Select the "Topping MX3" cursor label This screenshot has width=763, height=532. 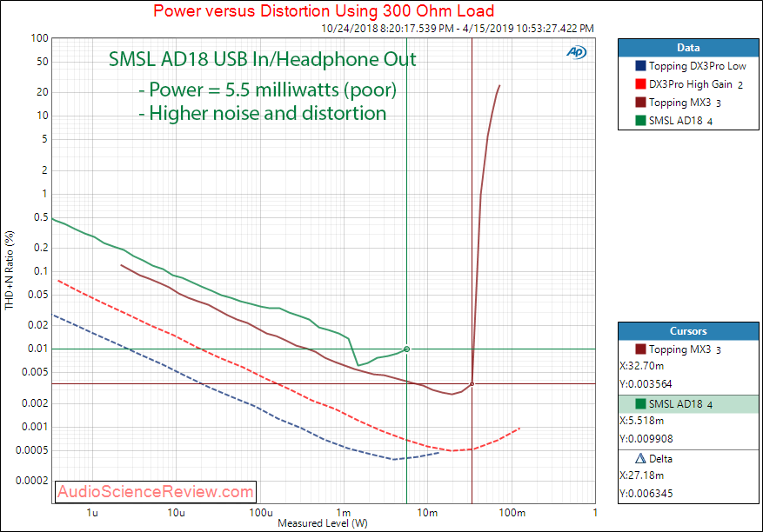click(x=679, y=349)
